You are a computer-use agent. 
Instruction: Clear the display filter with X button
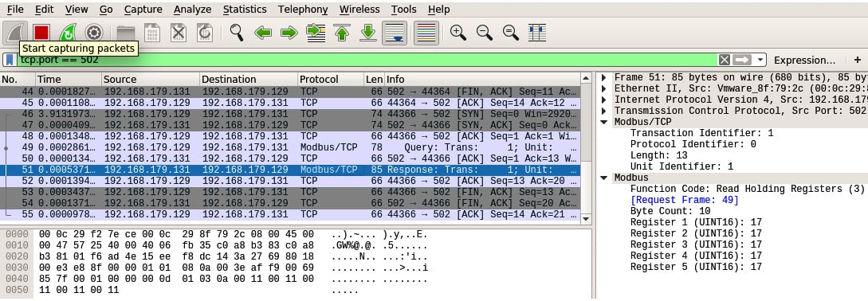click(724, 60)
